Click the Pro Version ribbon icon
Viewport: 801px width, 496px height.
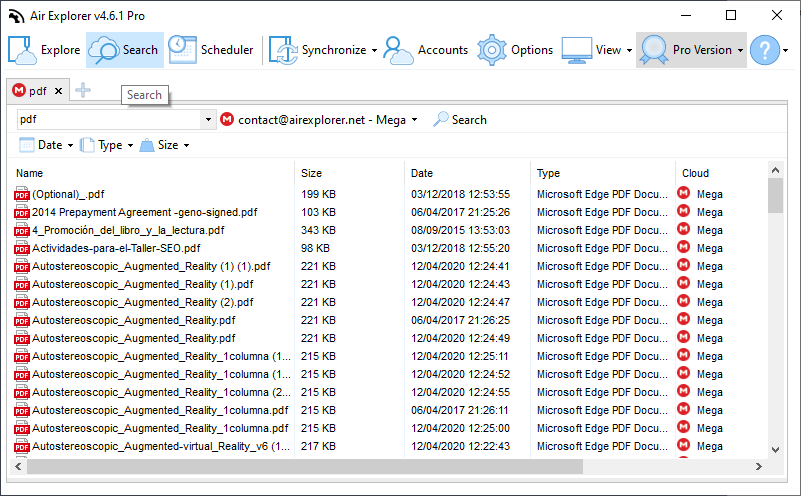click(x=654, y=50)
